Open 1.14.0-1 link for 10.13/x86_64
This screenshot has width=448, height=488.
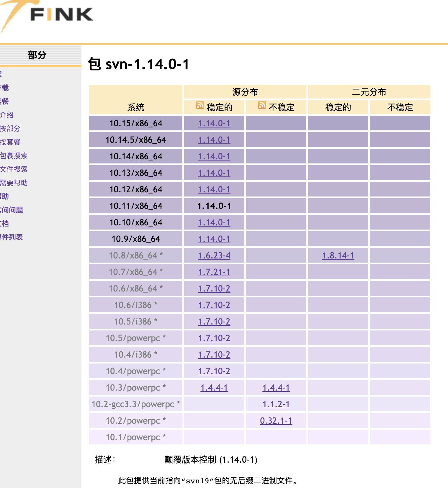tap(214, 173)
